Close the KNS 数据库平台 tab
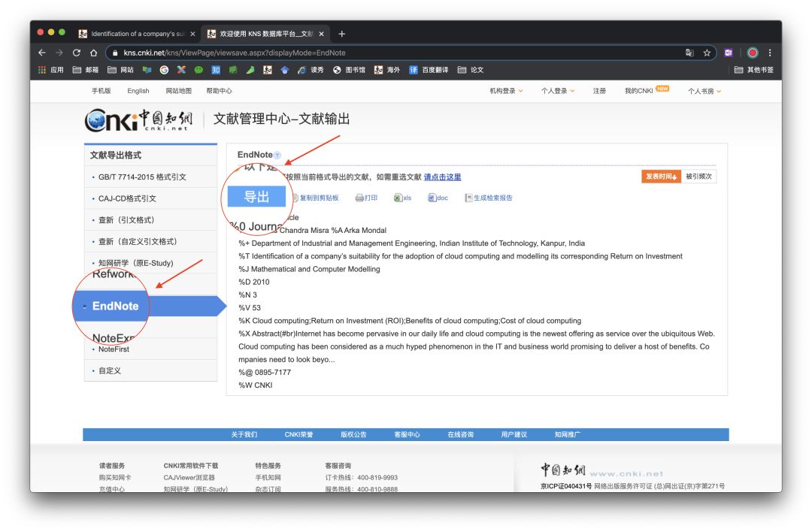The image size is (812, 532). pos(322,34)
